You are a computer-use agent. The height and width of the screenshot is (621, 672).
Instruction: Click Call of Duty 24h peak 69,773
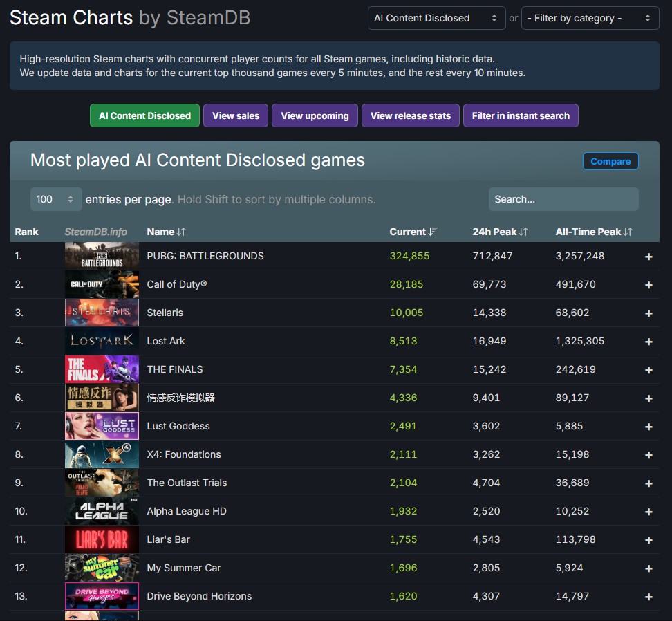(x=489, y=284)
